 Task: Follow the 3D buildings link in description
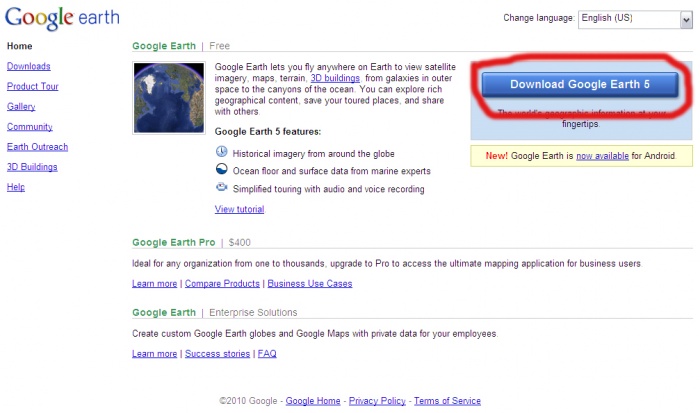pyautogui.click(x=335, y=78)
